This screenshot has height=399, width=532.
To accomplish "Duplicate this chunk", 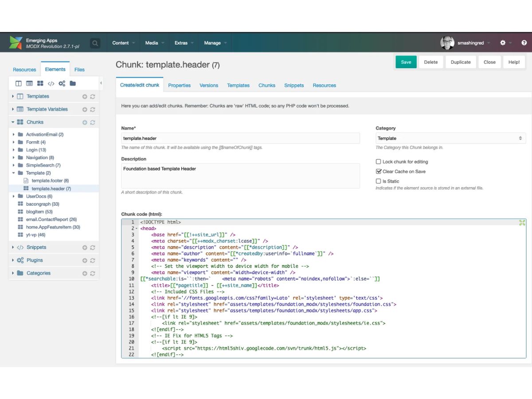I will click(461, 62).
